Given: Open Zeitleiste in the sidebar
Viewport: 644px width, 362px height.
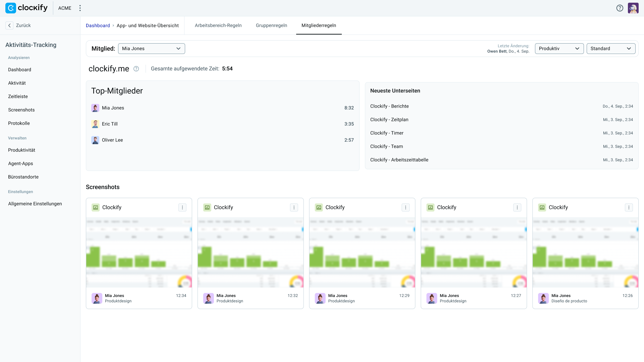Looking at the screenshot, I should click(x=18, y=97).
